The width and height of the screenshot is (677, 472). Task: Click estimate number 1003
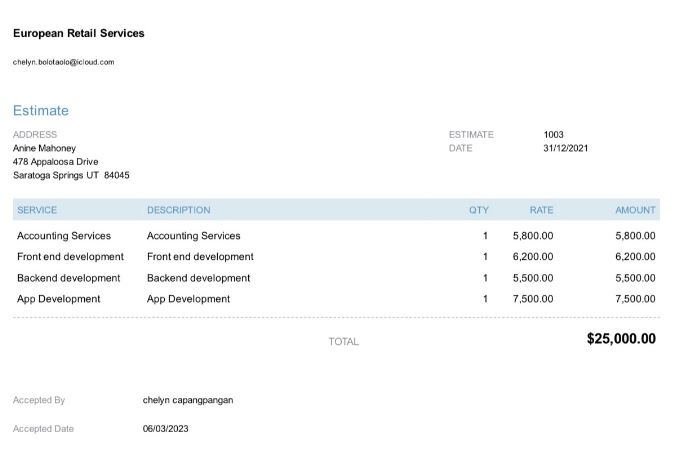click(554, 134)
